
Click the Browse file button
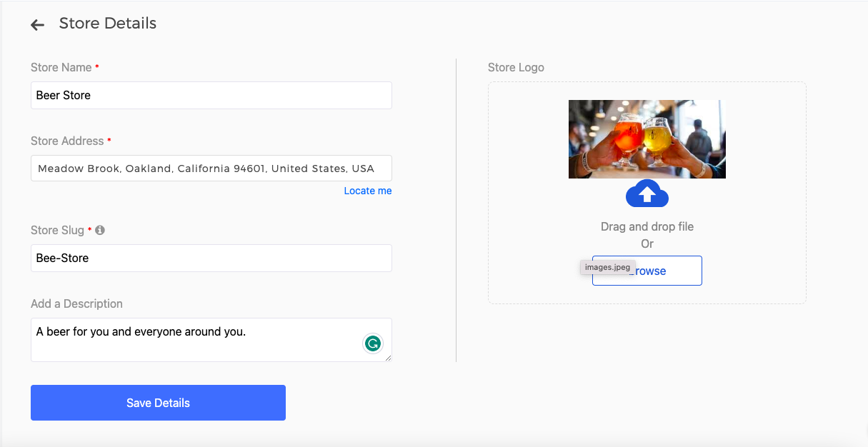tap(647, 271)
